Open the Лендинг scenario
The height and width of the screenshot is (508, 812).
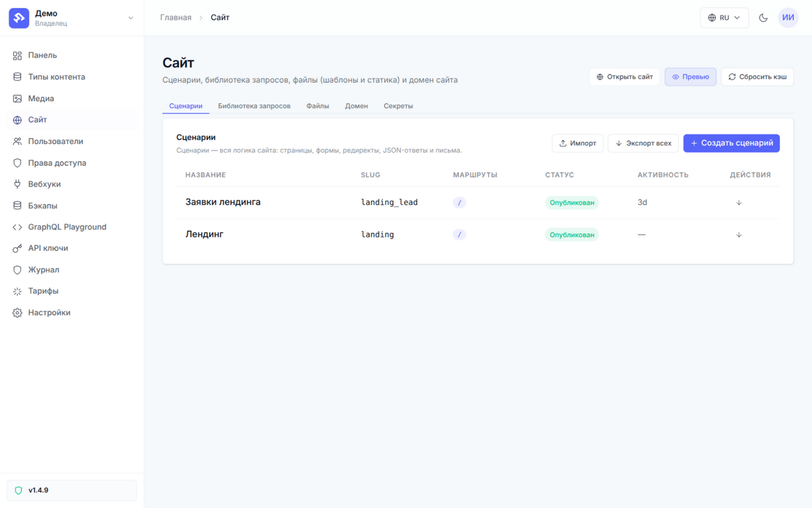(x=204, y=234)
